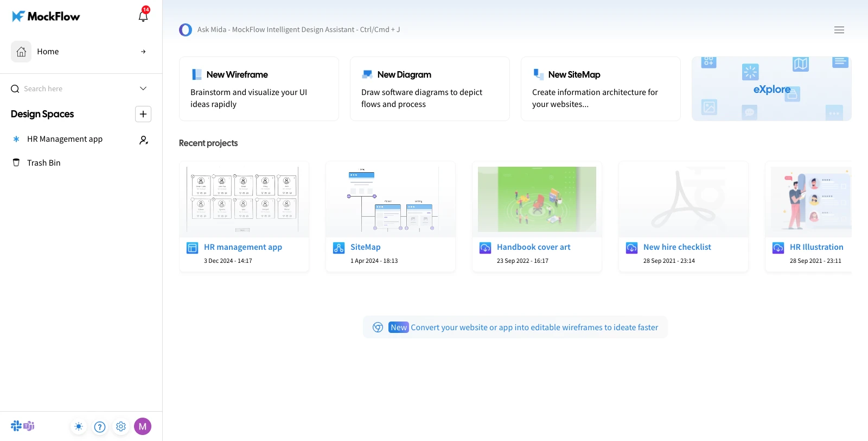Create a New Wireframe
The width and height of the screenshot is (868, 441).
(x=259, y=89)
